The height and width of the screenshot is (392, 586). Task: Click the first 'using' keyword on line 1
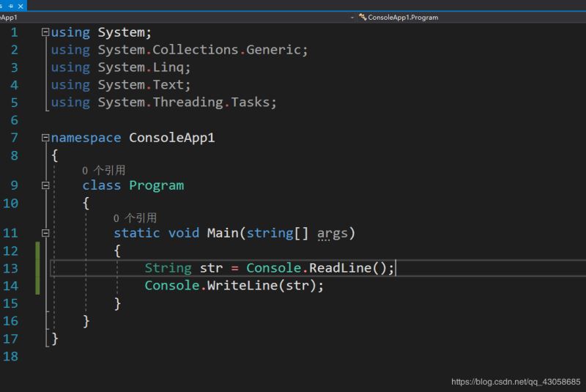point(70,32)
